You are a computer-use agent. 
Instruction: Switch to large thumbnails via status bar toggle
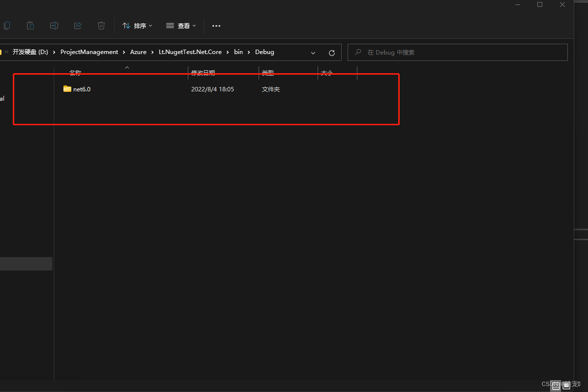tap(566, 386)
